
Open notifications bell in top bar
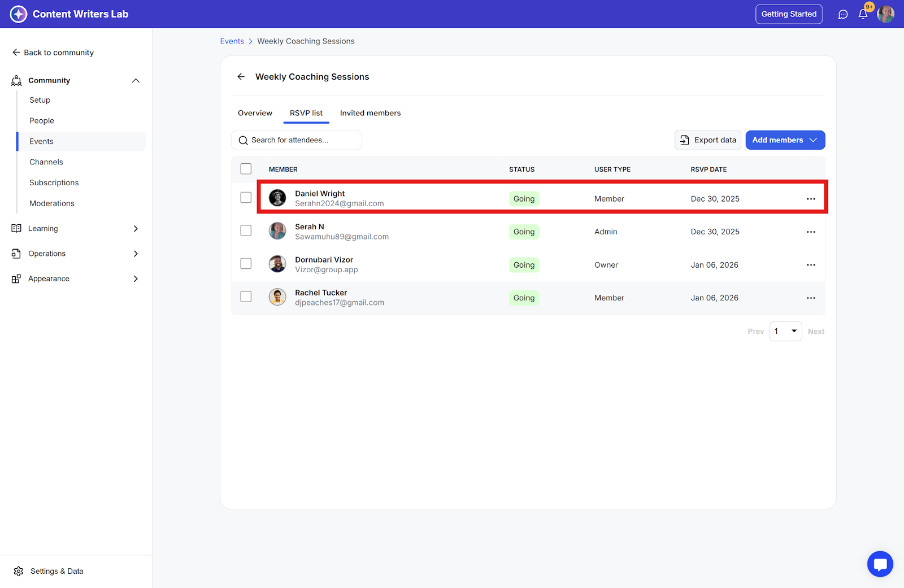(863, 14)
